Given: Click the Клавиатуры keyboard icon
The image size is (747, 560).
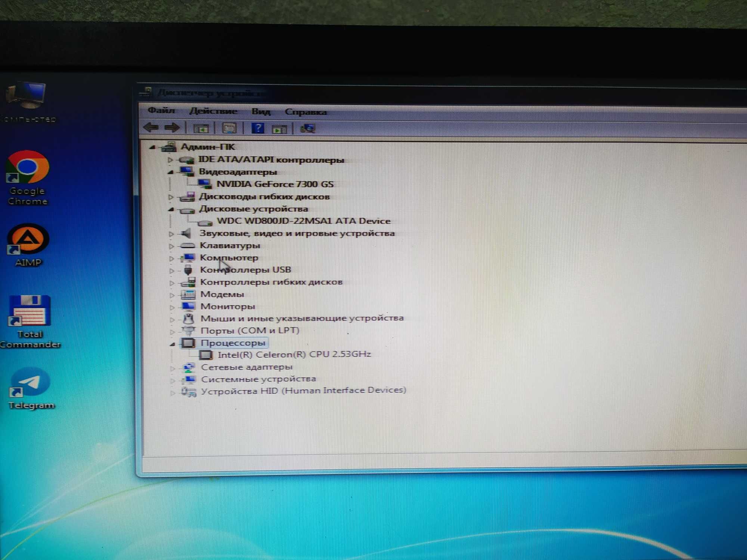Looking at the screenshot, I should pos(187,246).
